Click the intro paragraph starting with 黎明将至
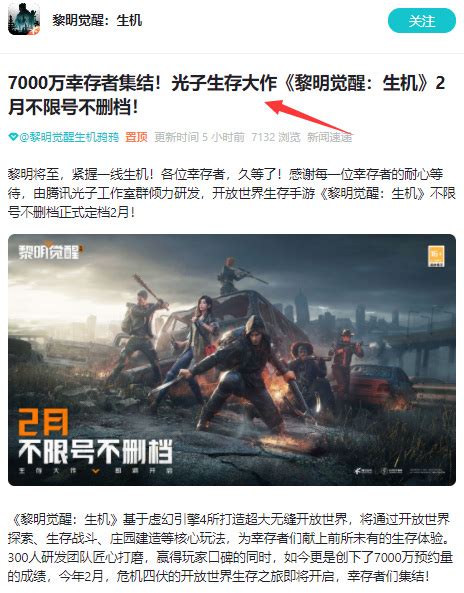The height and width of the screenshot is (593, 464). coord(232,193)
